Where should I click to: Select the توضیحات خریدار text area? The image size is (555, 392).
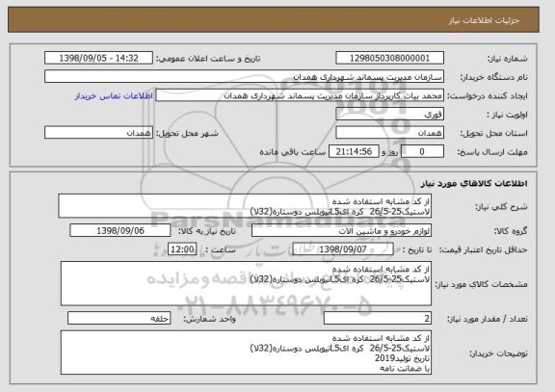[246, 353]
